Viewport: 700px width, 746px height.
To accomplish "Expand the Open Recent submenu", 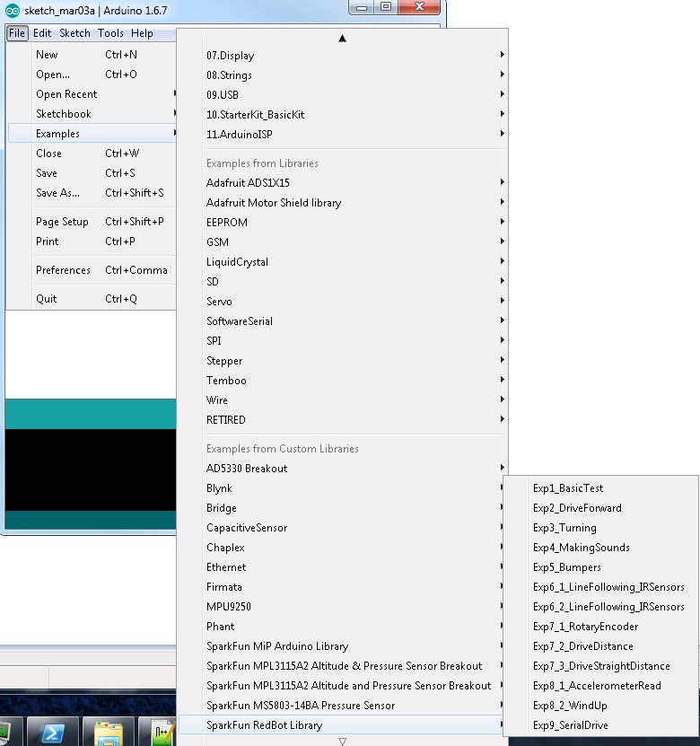I will (92, 94).
